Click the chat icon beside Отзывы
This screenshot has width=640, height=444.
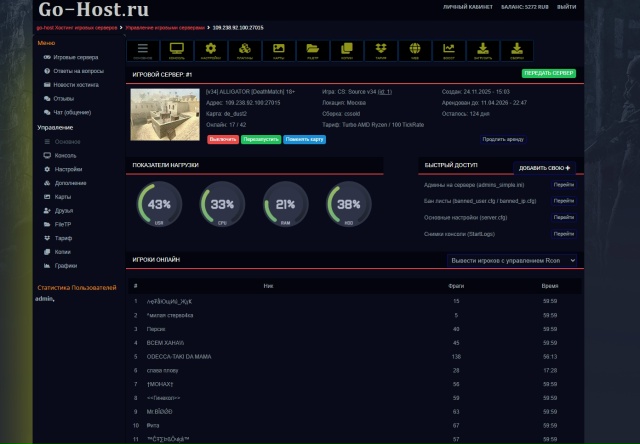[47, 98]
